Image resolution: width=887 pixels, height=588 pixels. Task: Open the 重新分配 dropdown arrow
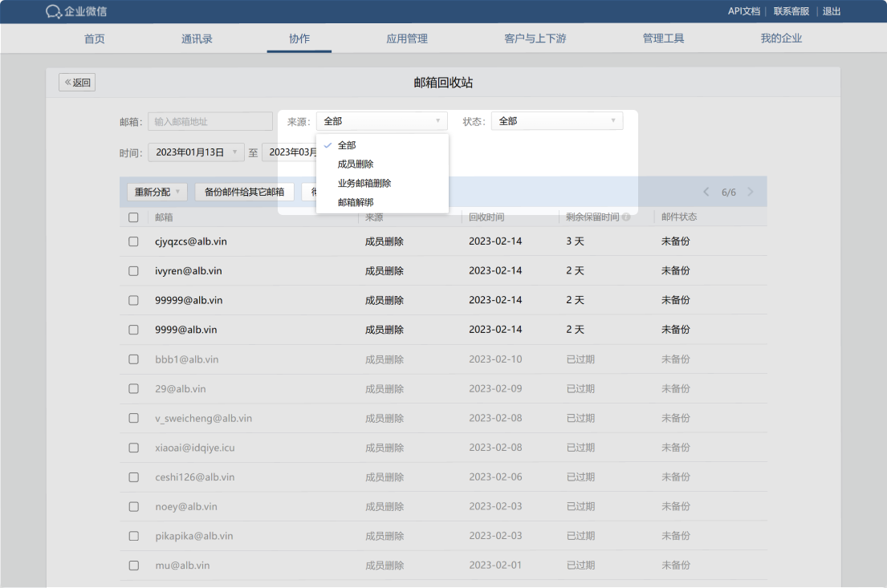point(177,192)
